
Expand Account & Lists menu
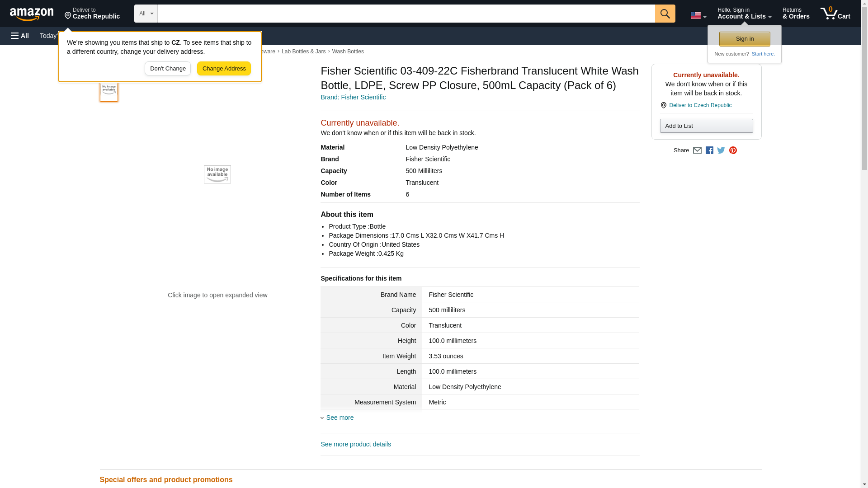[x=744, y=14]
